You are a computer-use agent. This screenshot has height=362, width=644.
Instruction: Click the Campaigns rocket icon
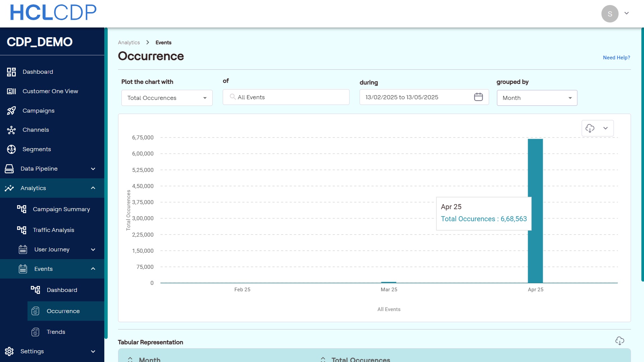tap(11, 111)
